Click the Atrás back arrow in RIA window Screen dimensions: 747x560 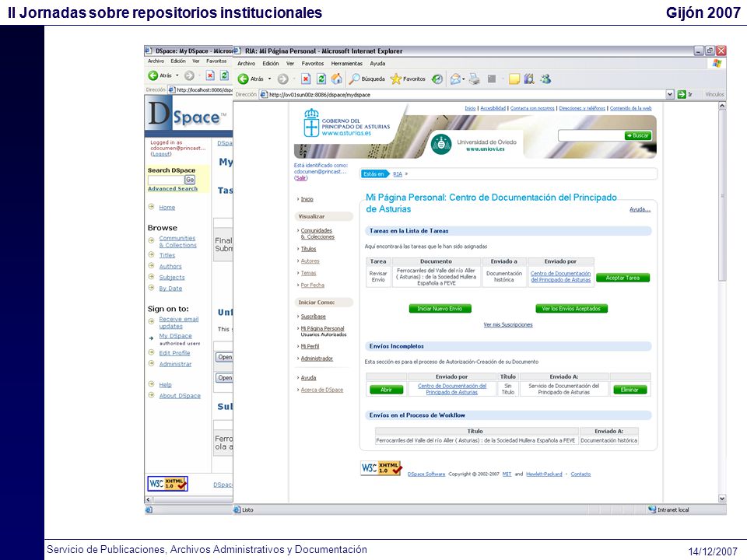(243, 79)
